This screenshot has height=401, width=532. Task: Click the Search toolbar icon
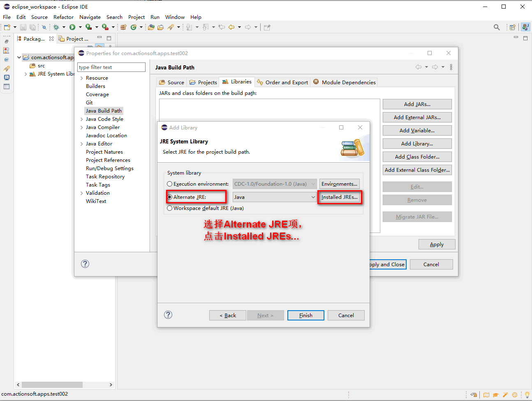[497, 27]
